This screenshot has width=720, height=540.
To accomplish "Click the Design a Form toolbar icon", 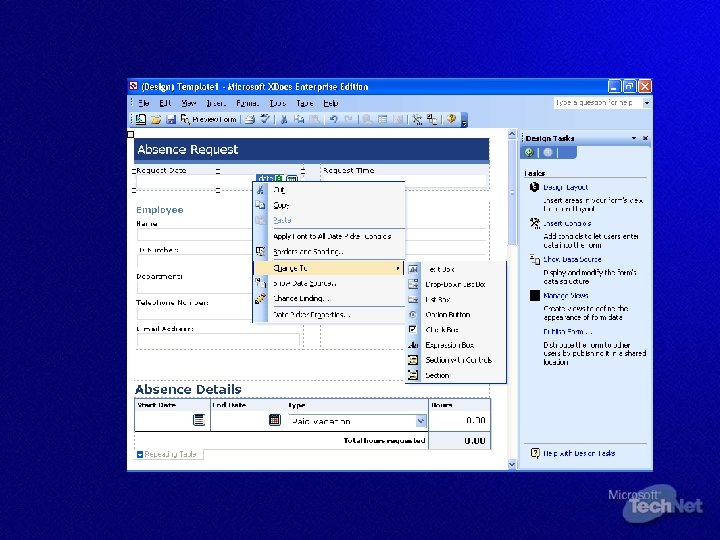I will coord(141,119).
